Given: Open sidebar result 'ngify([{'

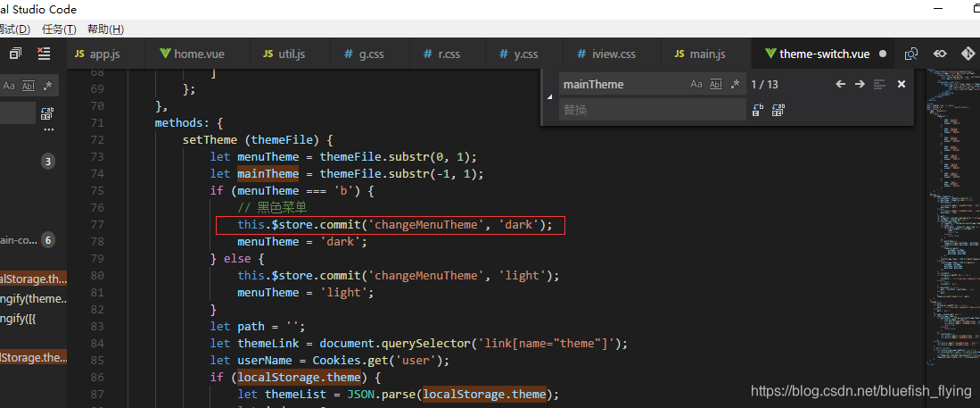Looking at the screenshot, I should (x=18, y=319).
